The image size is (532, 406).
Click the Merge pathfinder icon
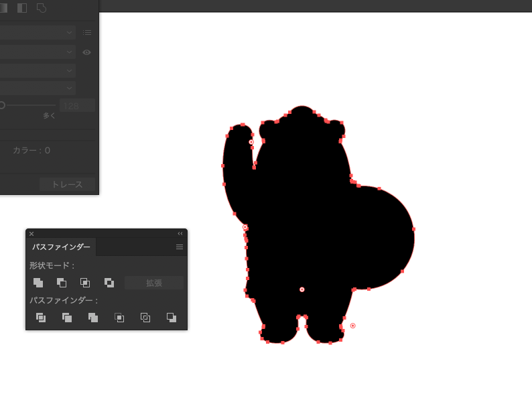[x=93, y=318]
